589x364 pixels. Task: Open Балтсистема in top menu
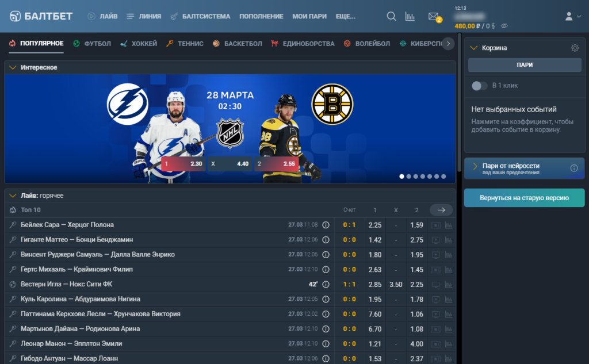tap(200, 17)
